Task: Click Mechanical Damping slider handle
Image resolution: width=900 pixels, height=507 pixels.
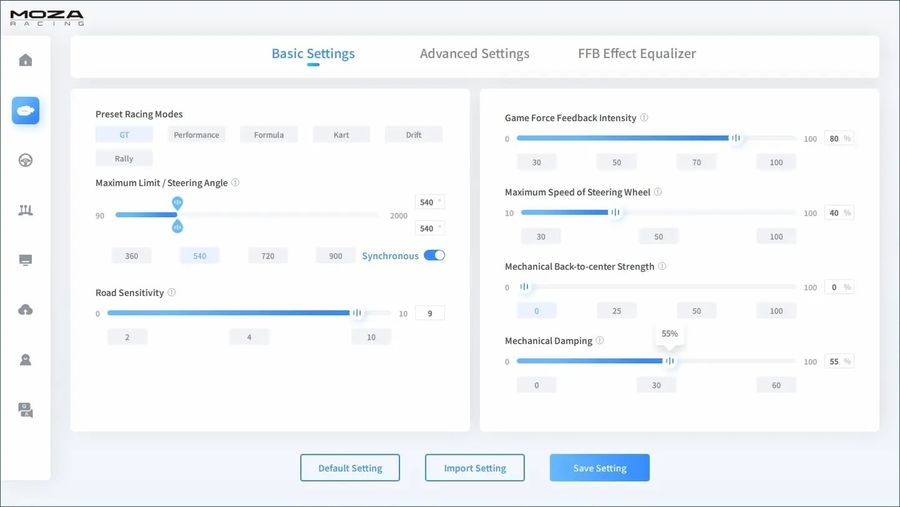Action: (x=670, y=361)
